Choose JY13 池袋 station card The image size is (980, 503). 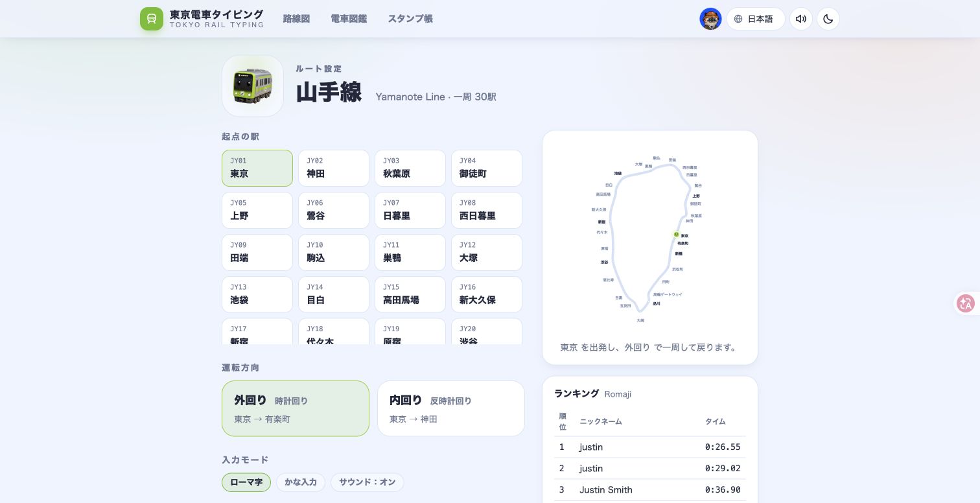257,294
